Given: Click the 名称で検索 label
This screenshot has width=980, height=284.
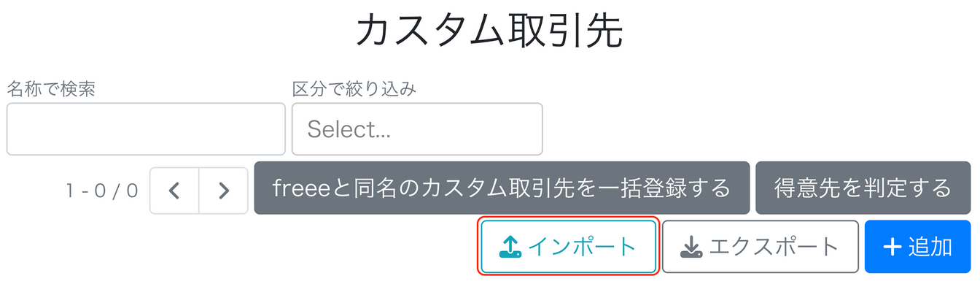Looking at the screenshot, I should click(51, 89).
